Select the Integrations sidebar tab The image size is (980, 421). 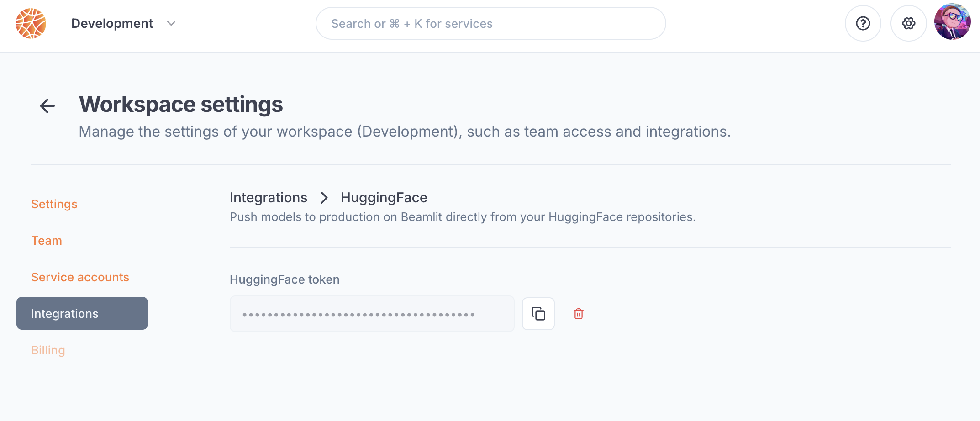click(x=82, y=313)
